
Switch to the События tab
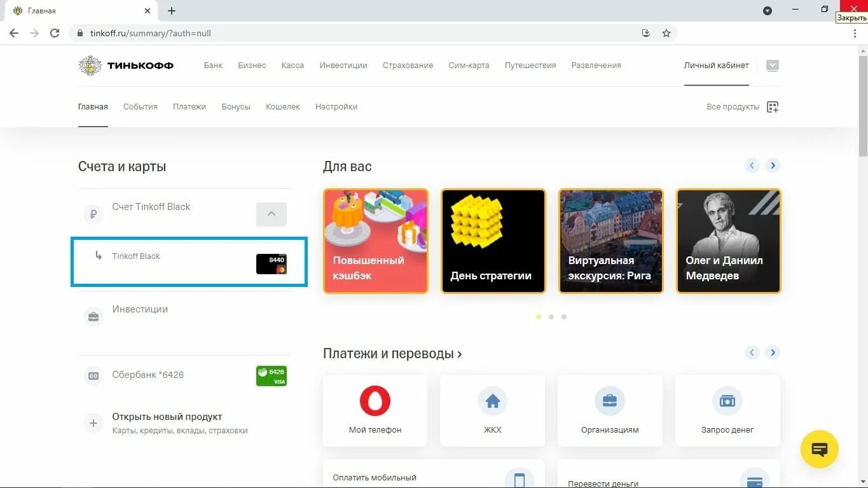[140, 107]
